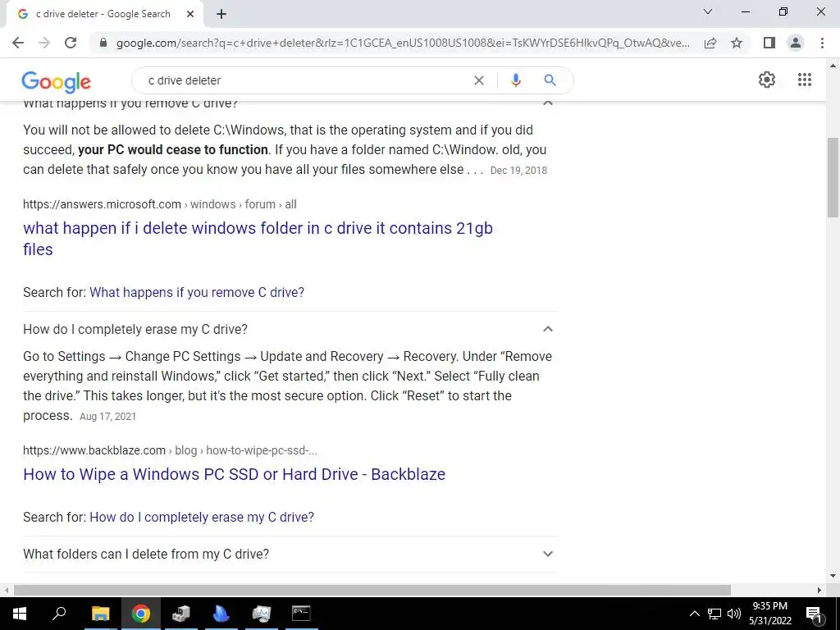Screen dimensions: 840x630
Task: Open 'How to Wipe a Windows PC SSD' Backblaze link
Action: pos(234,474)
